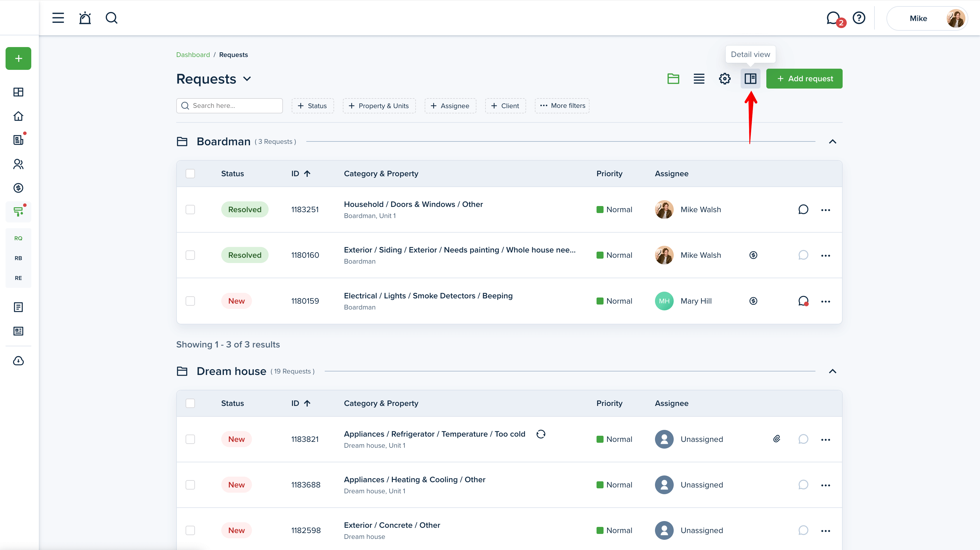Open comments for request 1180159

point(803,301)
